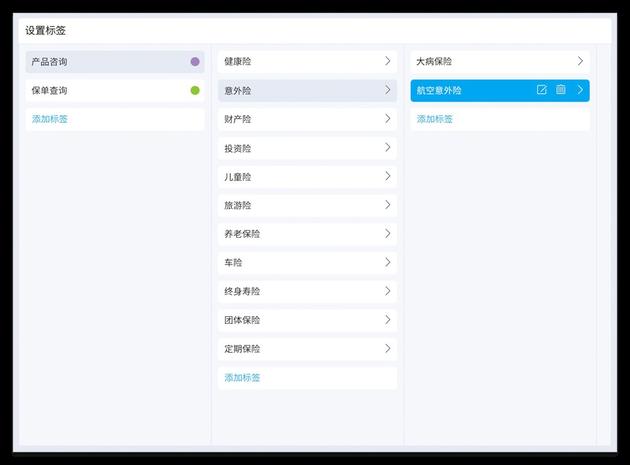Viewport: 630px width, 465px height.
Task: Expand the 健康险 chevron arrow
Action: point(388,61)
